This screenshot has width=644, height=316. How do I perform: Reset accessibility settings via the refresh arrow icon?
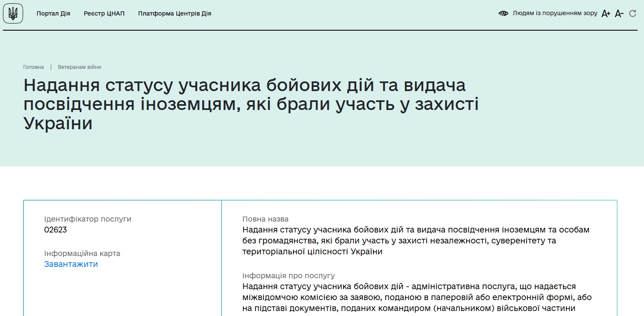click(633, 13)
